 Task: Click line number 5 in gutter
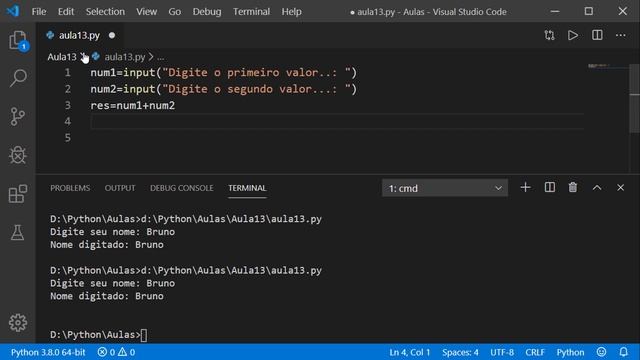pos(68,138)
